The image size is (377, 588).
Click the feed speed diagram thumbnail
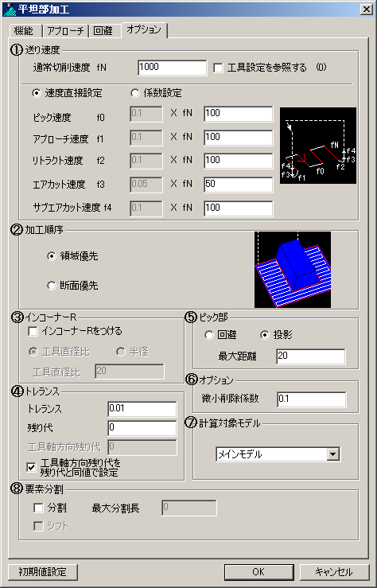[318, 146]
